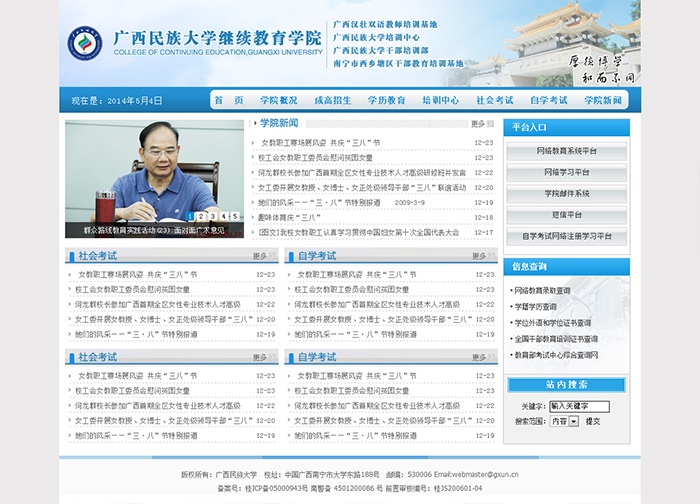The width and height of the screenshot is (700, 504).
Task: Focus the 输入关键字 search field
Action: click(579, 406)
